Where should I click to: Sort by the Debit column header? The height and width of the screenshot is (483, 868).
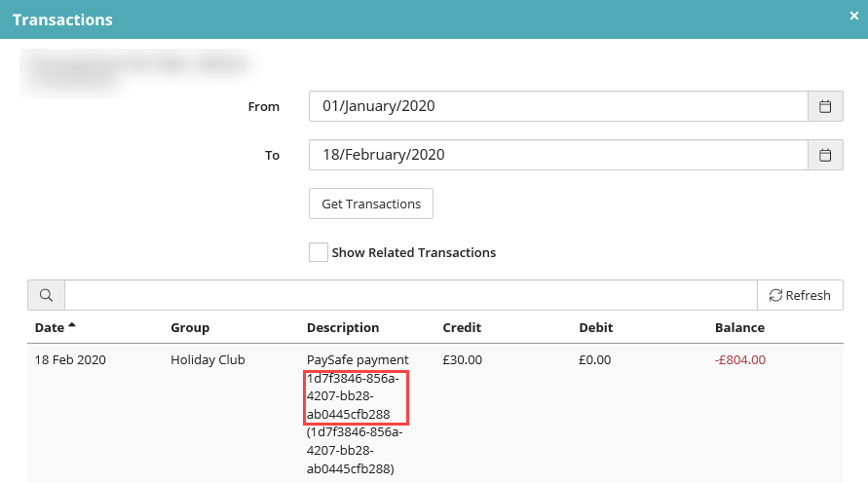(x=595, y=327)
